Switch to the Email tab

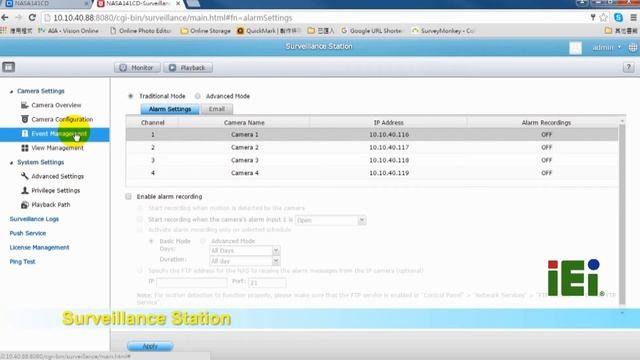click(x=217, y=109)
